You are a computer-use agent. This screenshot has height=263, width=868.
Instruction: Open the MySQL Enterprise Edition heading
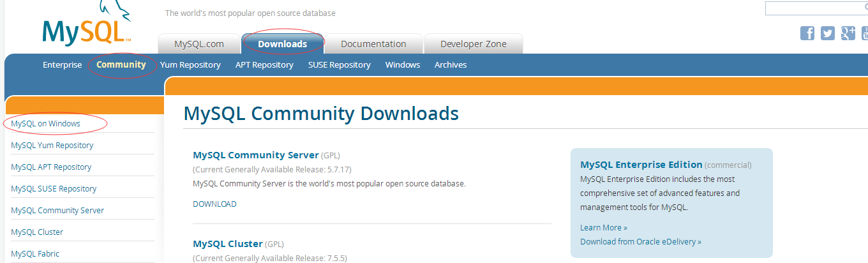(641, 165)
